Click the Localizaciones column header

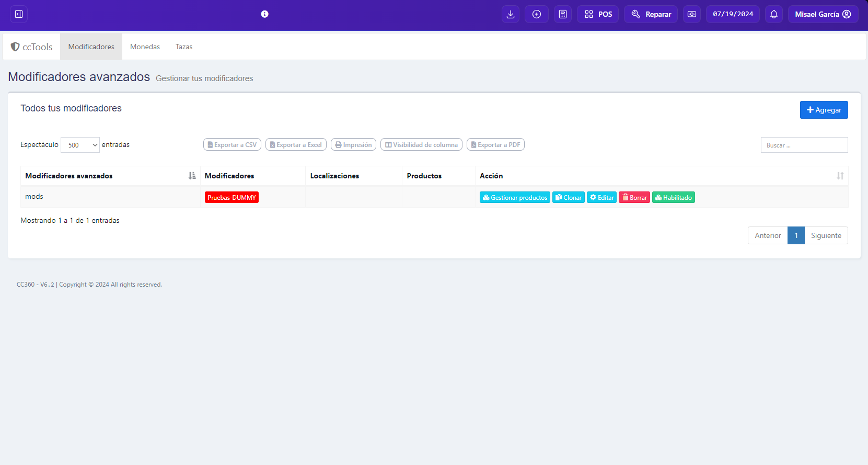click(x=354, y=176)
